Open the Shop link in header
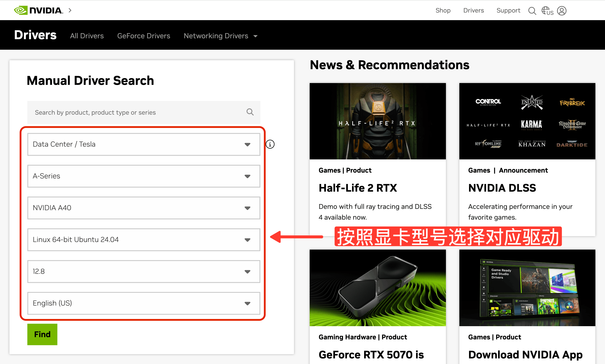The image size is (605, 364). pyautogui.click(x=443, y=10)
